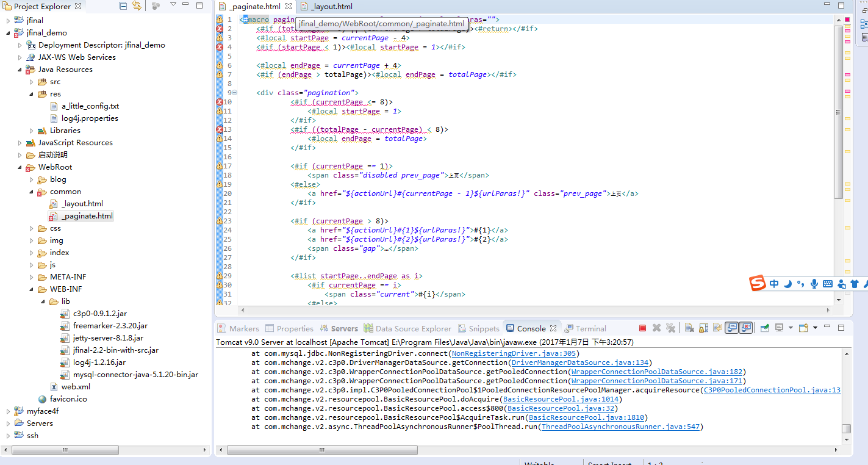Click Remove Launch gray X in Console
The width and height of the screenshot is (868, 465).
pos(656,328)
